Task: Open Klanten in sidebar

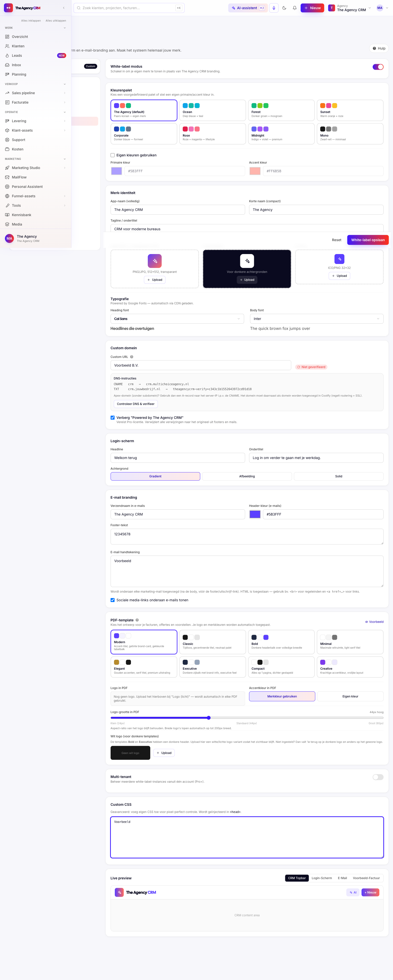Action: pyautogui.click(x=35, y=46)
